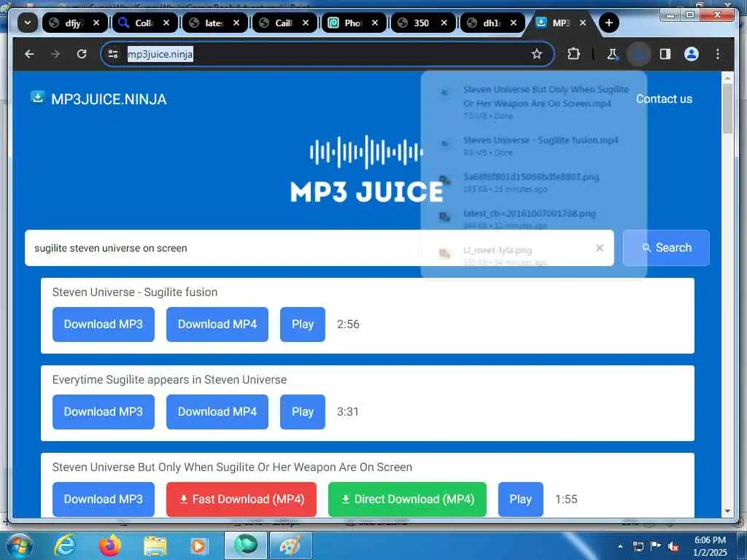The height and width of the screenshot is (560, 747).
Task: Close the '350' tab
Action: [444, 23]
